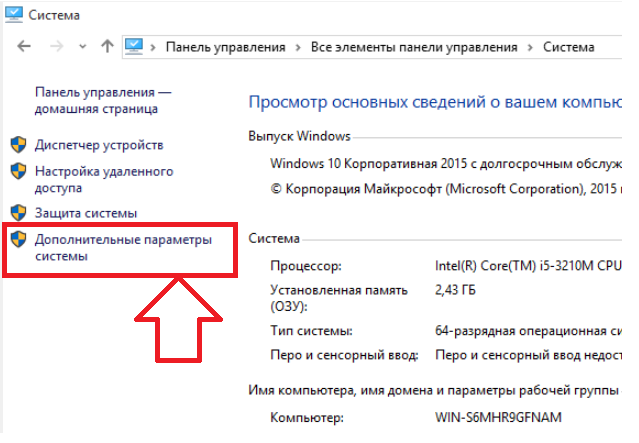Select the 2,43 ГБ memory value

[x=455, y=290]
